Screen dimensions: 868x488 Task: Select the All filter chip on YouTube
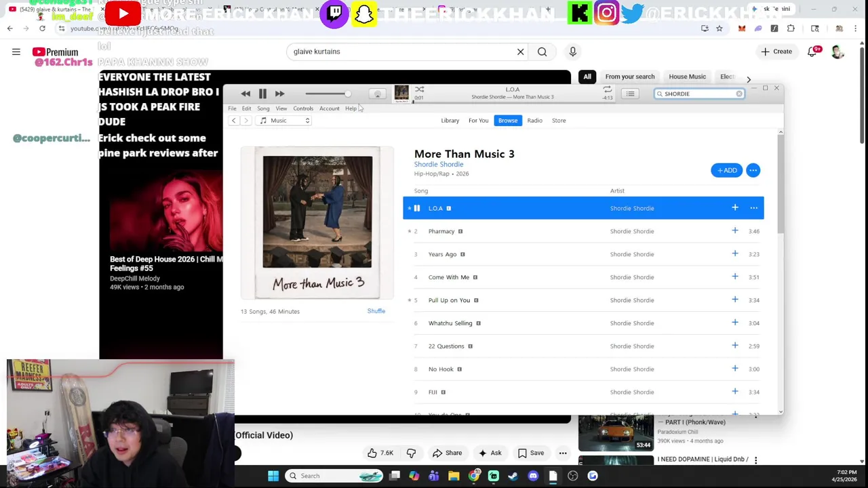coord(587,77)
